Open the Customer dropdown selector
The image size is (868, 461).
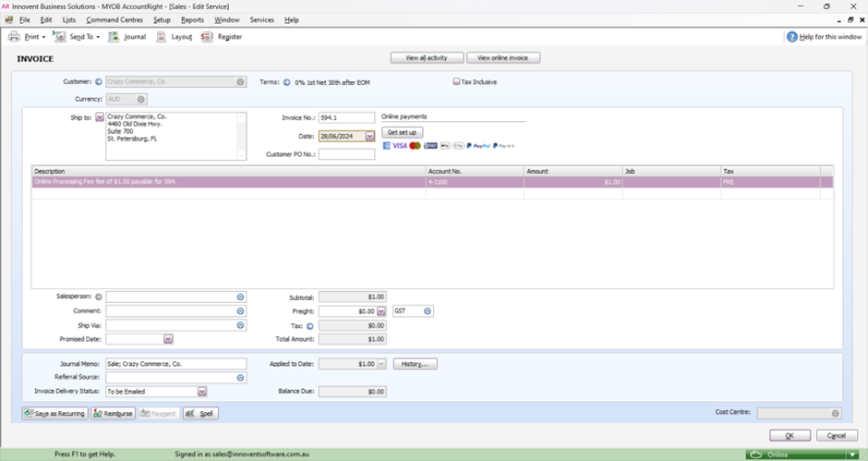tap(240, 81)
